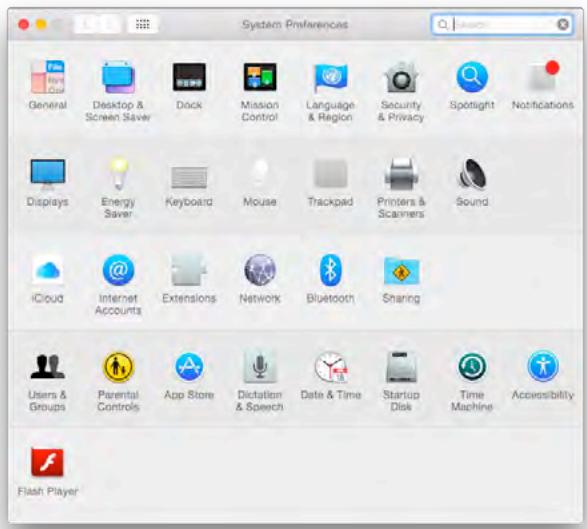Close the System Preferences window with the red button
587x529 pixels.
[x=24, y=25]
